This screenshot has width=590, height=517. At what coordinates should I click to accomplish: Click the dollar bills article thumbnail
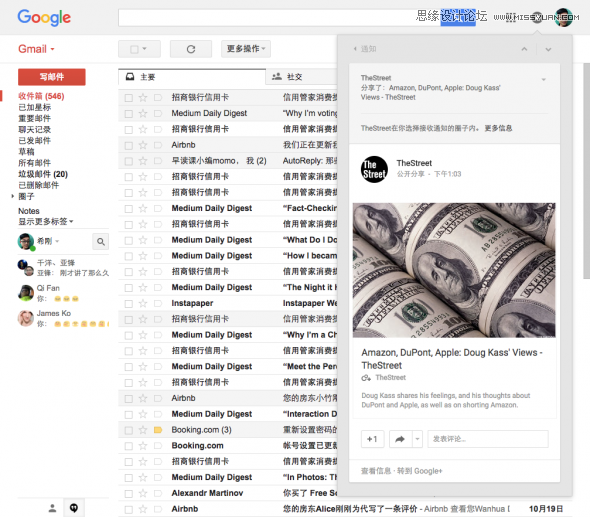tap(454, 270)
